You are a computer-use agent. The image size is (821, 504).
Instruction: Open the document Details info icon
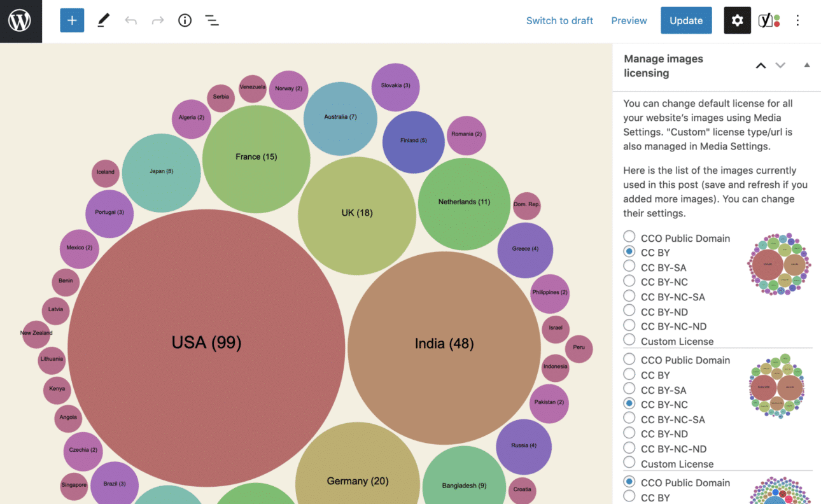pyautogui.click(x=185, y=20)
